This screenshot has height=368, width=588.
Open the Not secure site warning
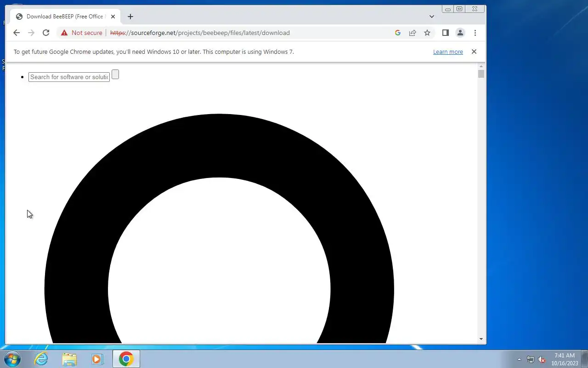81,33
